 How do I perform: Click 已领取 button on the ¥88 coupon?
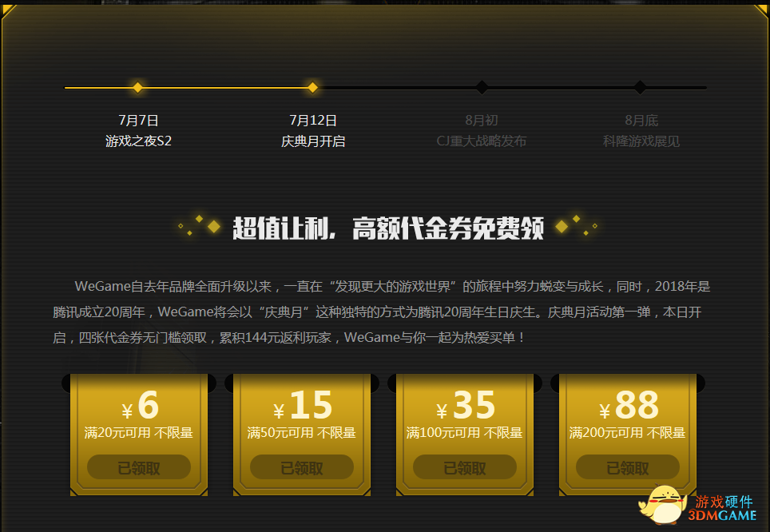628,467
